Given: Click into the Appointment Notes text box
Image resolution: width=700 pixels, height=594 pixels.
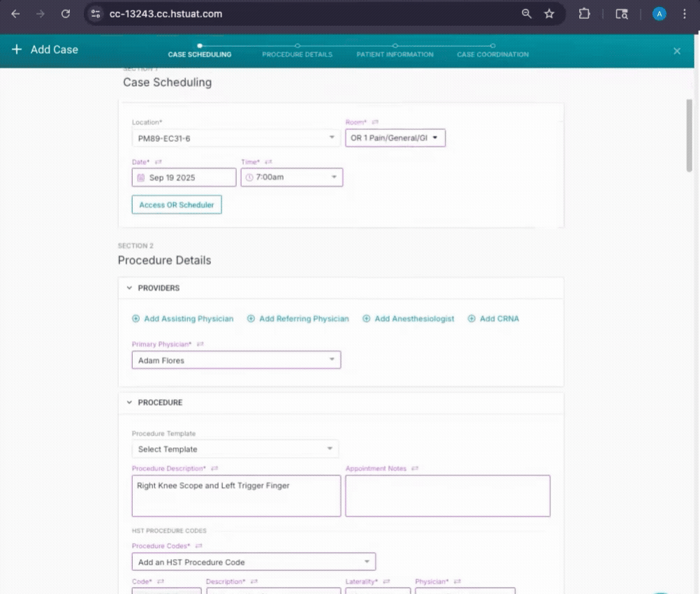Looking at the screenshot, I should [x=447, y=495].
